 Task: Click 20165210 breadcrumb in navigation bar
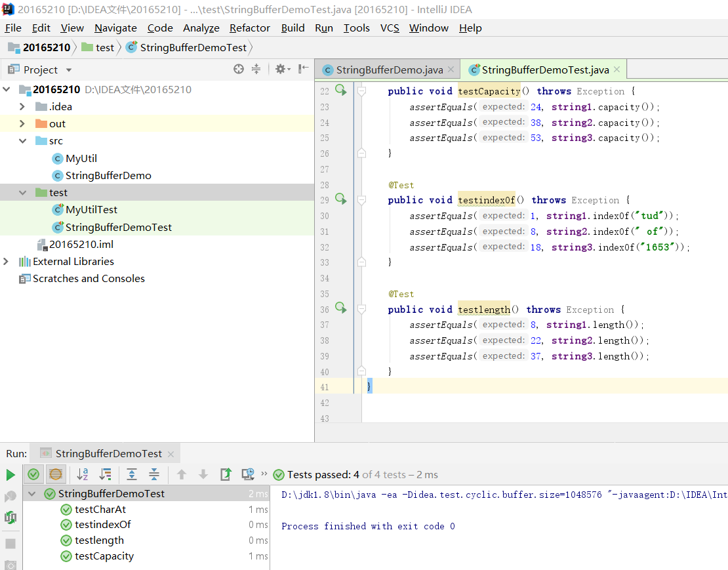pyautogui.click(x=47, y=47)
